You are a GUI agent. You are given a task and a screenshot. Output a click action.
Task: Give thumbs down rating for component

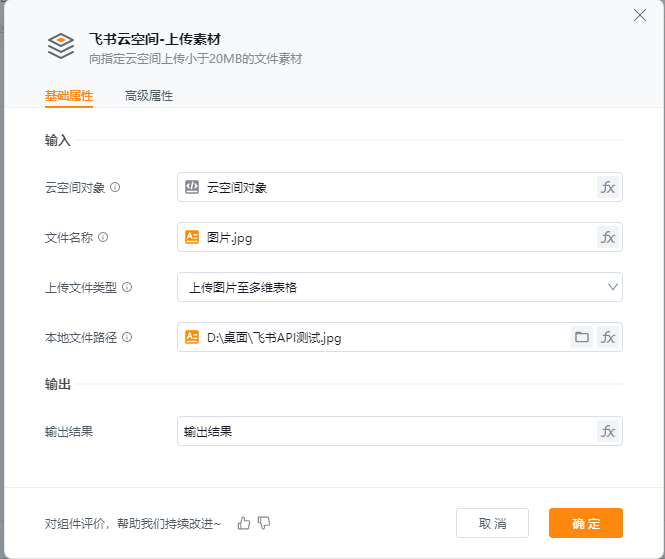(264, 523)
